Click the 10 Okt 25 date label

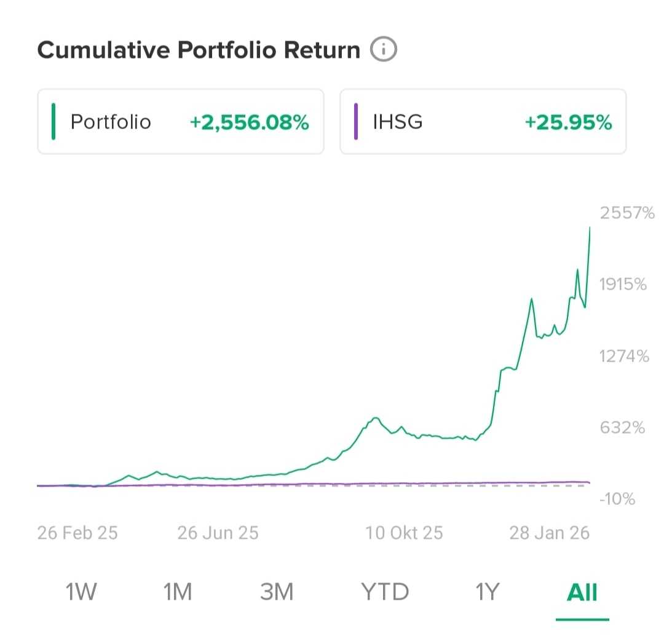pos(404,532)
